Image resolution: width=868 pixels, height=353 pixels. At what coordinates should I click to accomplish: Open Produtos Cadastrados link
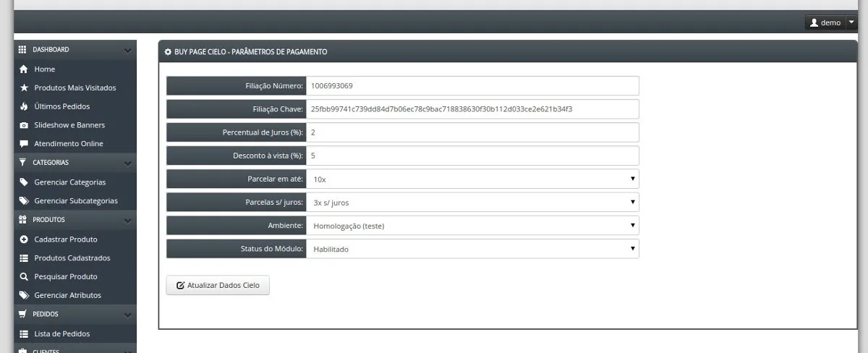pyautogui.click(x=72, y=258)
